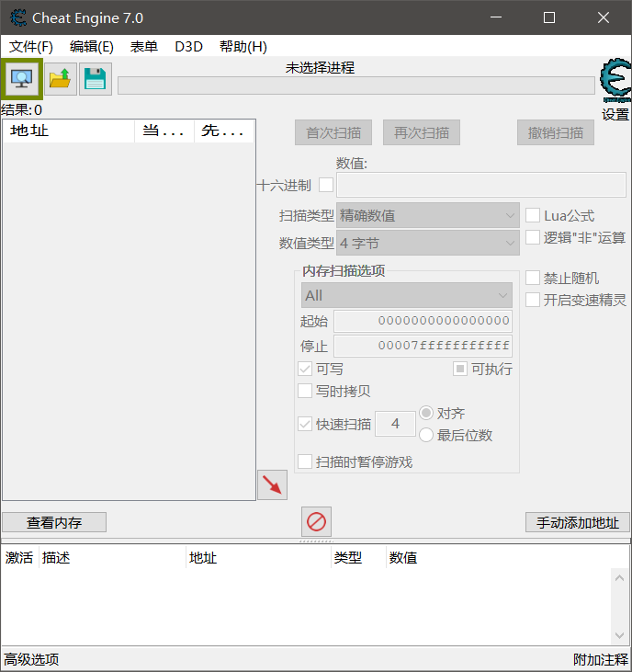Open the 数值类型 4 字节 dropdown

428,243
